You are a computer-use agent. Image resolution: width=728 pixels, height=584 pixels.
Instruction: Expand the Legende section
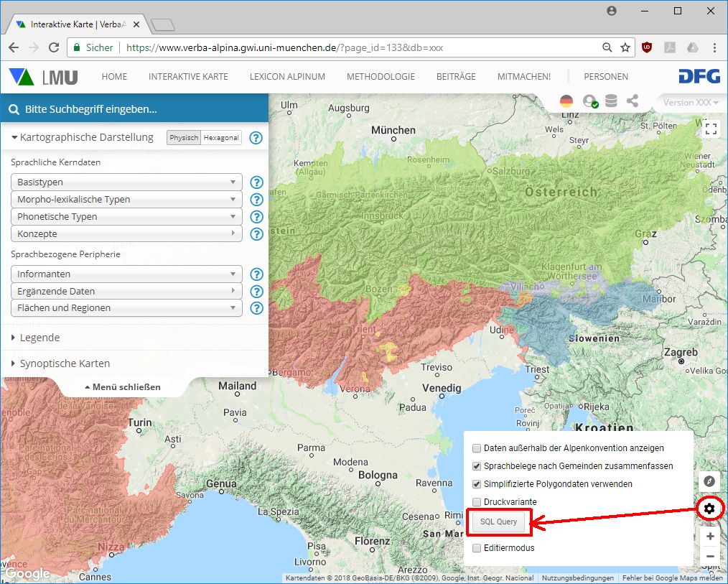pyautogui.click(x=39, y=338)
